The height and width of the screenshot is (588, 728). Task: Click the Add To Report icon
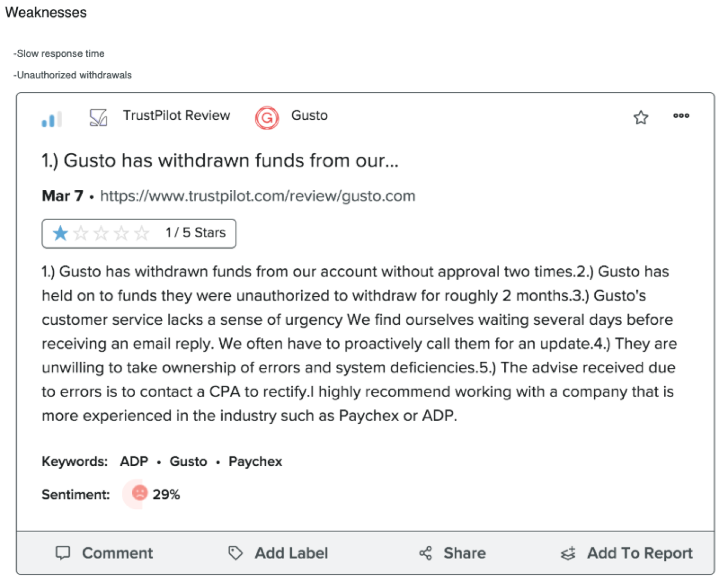[568, 554]
